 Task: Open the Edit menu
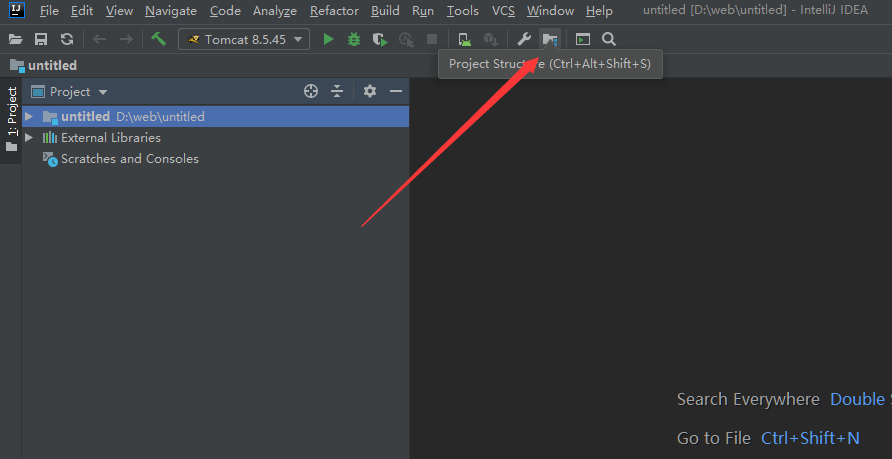point(82,11)
